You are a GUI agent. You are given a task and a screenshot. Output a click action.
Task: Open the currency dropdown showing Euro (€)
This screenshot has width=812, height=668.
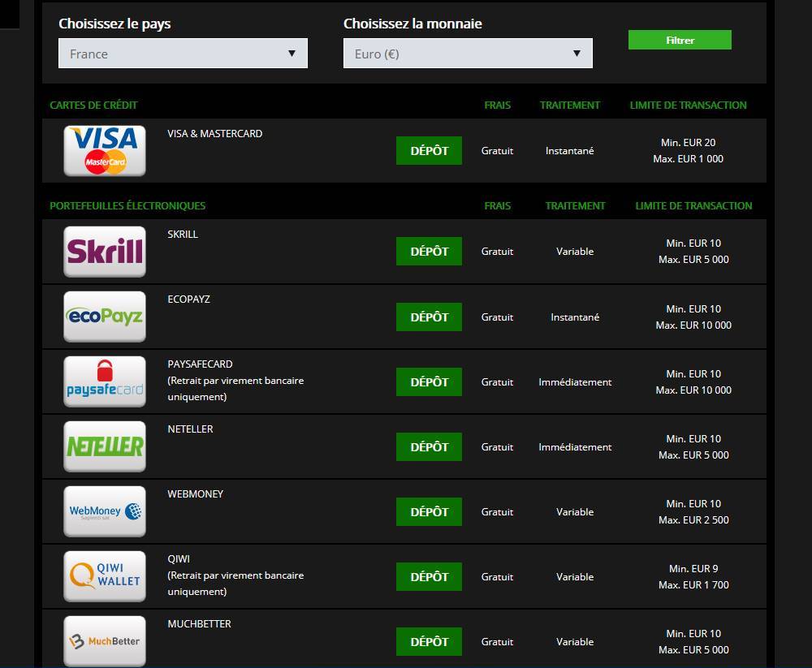469,54
